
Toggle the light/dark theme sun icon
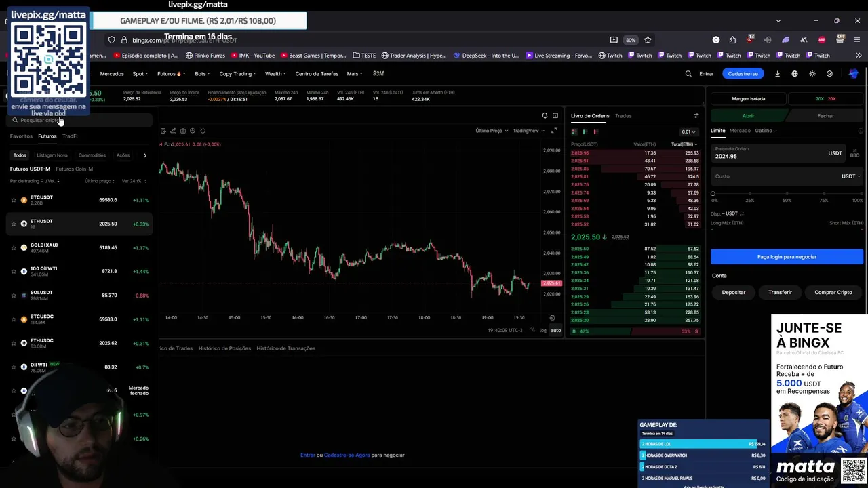[x=812, y=74]
